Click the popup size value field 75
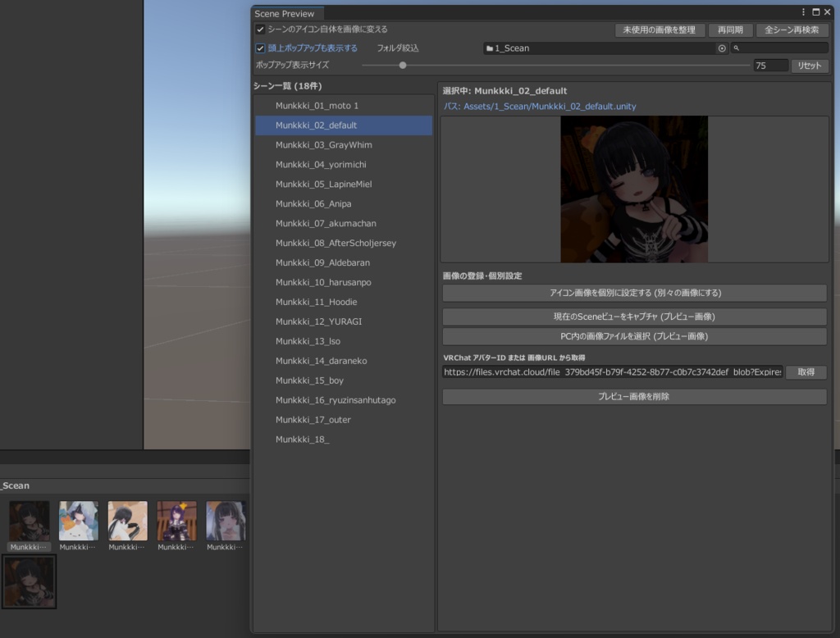The image size is (840, 638). click(x=770, y=66)
